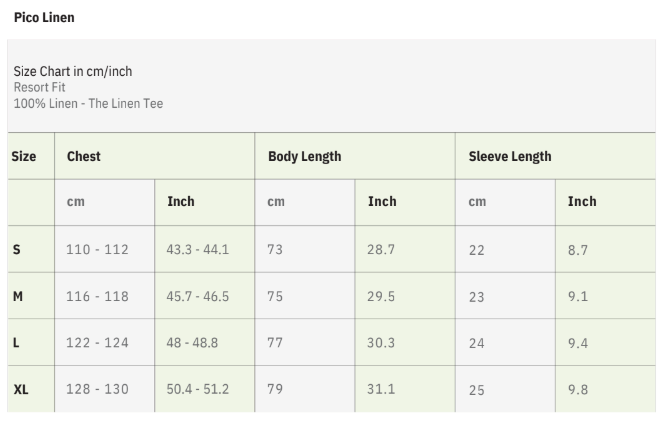
Task: Click the Resort Fit text
Action: pos(40,87)
